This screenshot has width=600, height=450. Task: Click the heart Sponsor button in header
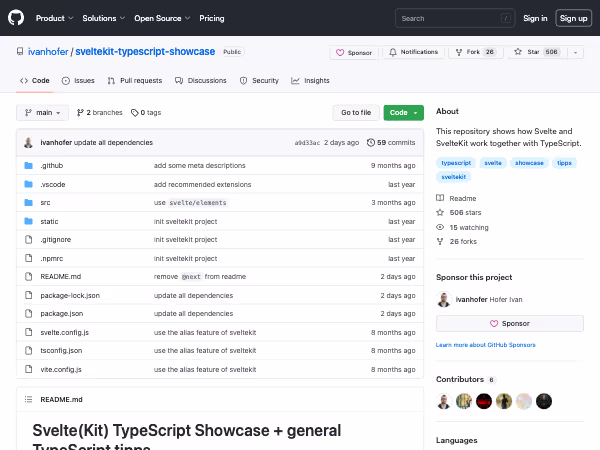(x=354, y=52)
